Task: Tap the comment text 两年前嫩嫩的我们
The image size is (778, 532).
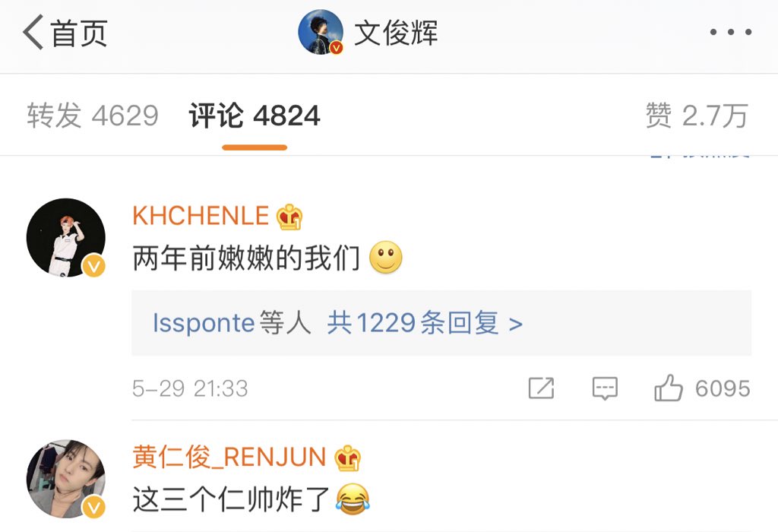Action: 246,258
